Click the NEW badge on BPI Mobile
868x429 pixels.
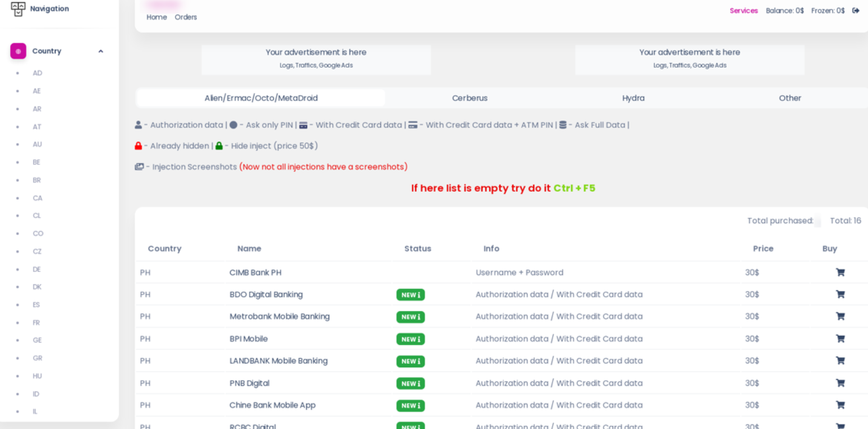(x=411, y=339)
